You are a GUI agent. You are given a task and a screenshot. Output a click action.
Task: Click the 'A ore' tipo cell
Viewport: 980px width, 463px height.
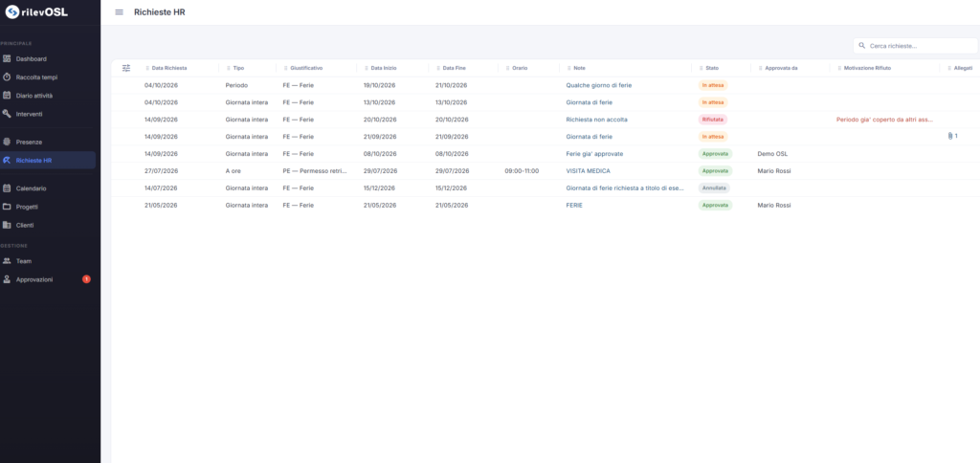tap(234, 170)
